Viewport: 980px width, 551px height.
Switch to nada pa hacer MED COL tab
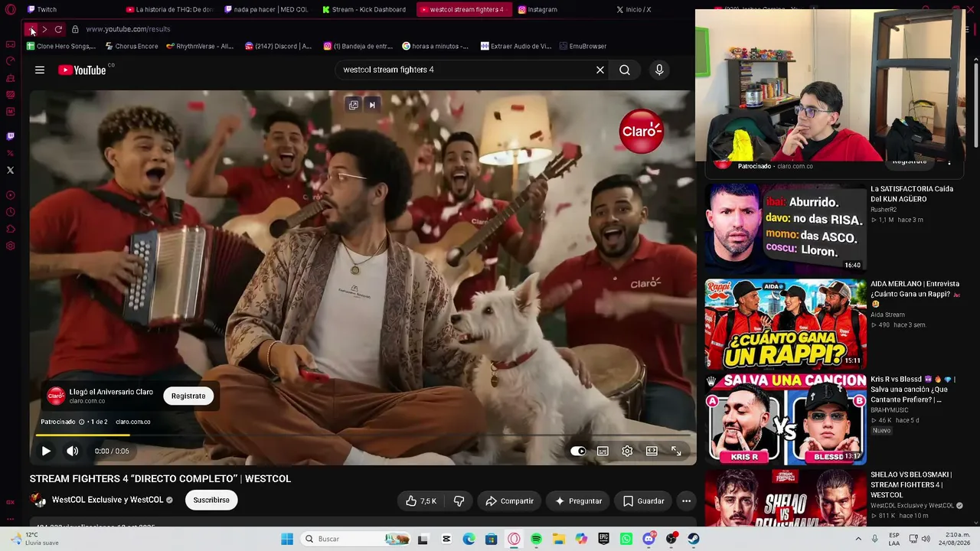(266, 9)
